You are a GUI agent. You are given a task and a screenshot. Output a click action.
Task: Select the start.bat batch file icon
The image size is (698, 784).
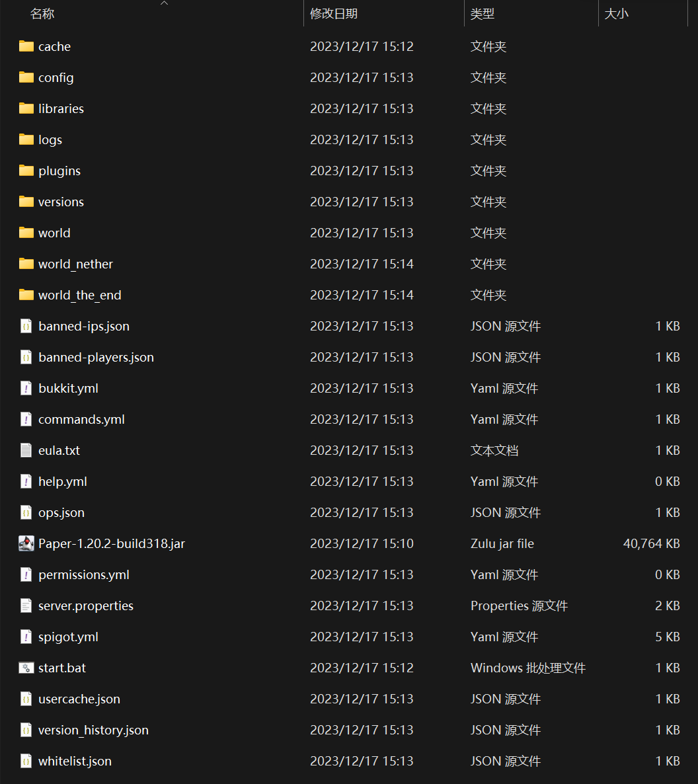(26, 668)
